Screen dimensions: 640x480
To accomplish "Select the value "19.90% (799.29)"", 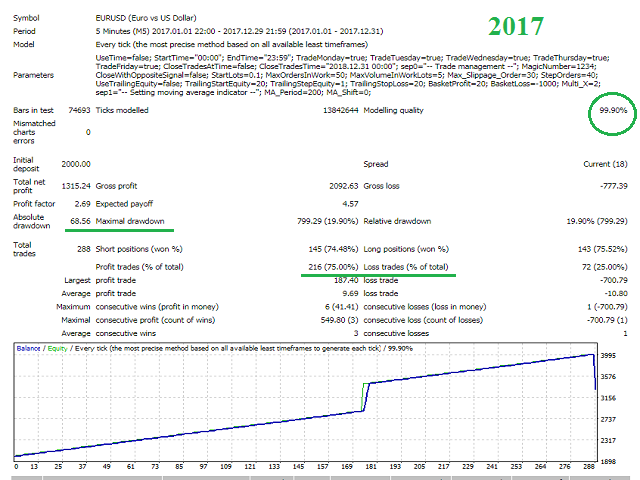I will click(x=597, y=221).
